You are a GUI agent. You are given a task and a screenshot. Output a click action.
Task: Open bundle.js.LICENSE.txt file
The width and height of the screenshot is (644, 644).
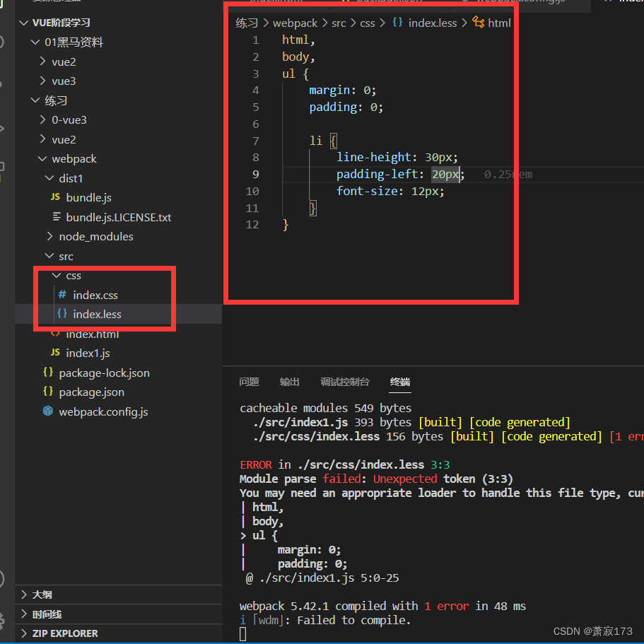coord(119,217)
